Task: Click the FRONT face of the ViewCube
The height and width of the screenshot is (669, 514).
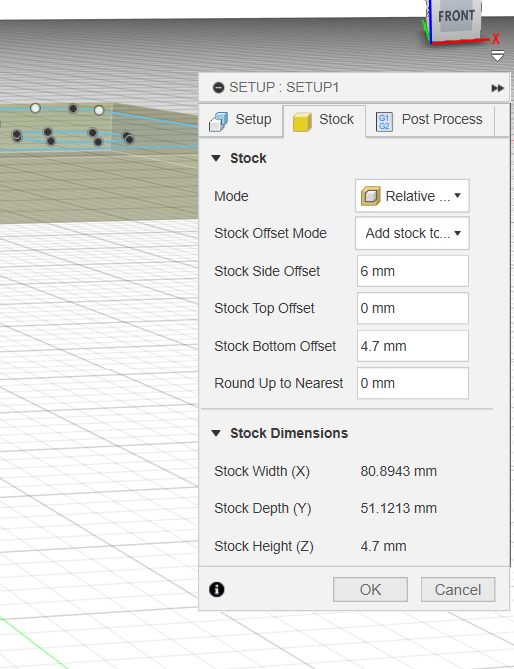Action: [455, 17]
